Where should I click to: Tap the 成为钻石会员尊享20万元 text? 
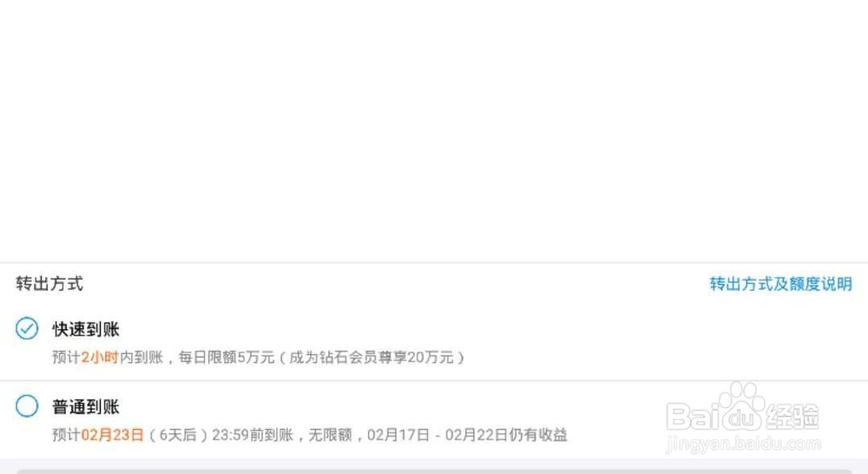tap(372, 357)
